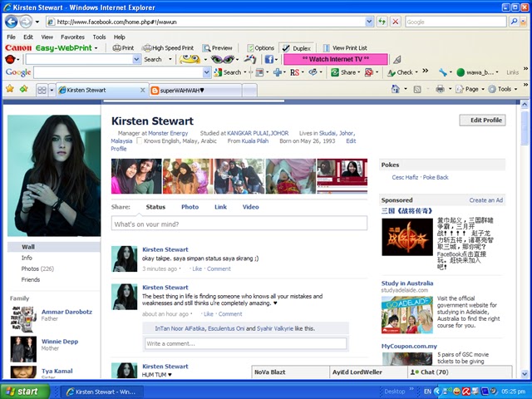The height and width of the screenshot is (399, 532).
Task: Click the Google toolbar wrench settings icon
Action: coord(442,72)
